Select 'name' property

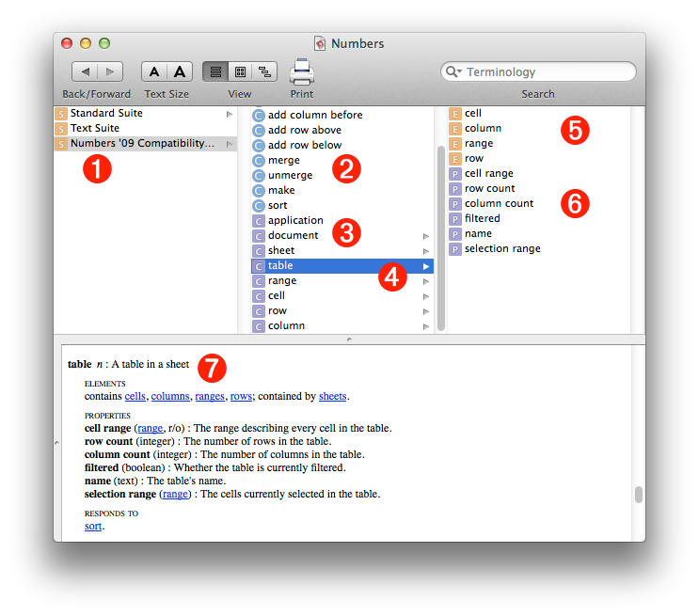[538, 234]
